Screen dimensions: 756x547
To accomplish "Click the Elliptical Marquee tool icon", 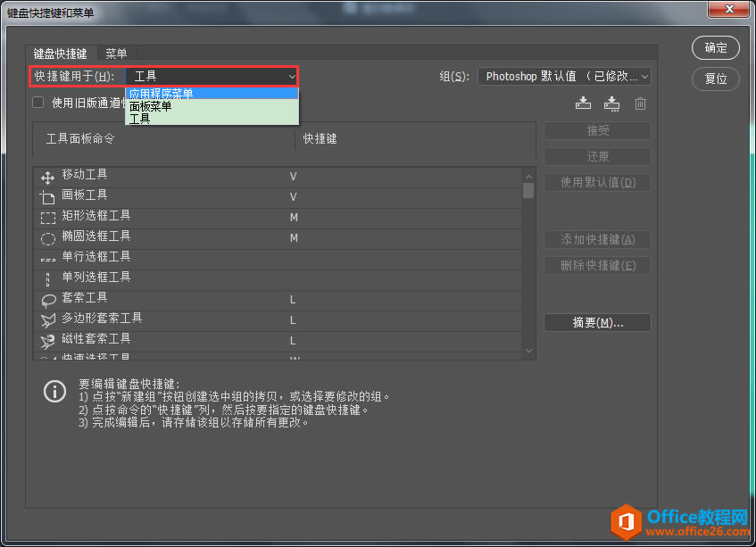I will click(x=47, y=238).
